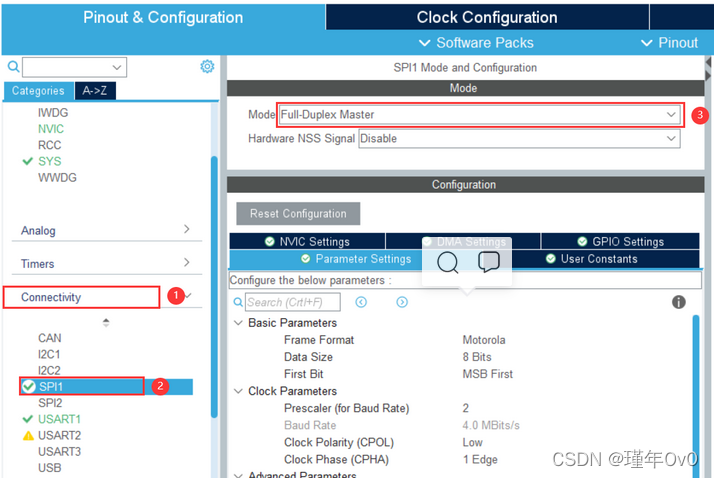Click the warning triangle beside USART2
The width and height of the screenshot is (714, 478).
point(28,436)
